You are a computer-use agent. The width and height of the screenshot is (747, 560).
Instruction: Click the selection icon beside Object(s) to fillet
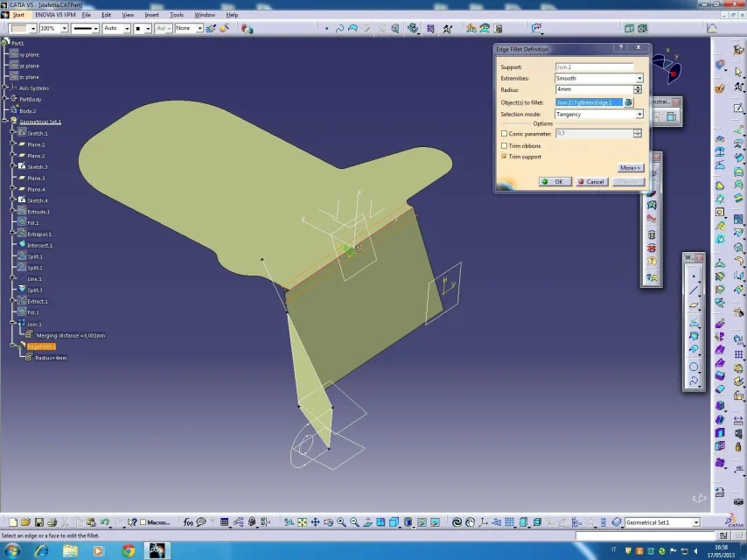[x=628, y=102]
